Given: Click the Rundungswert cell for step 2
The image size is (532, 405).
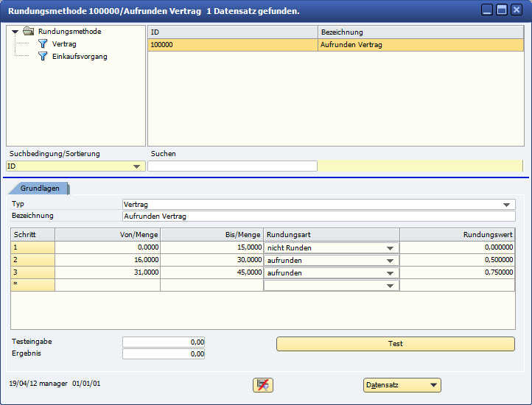Looking at the screenshot, I should 457,261.
